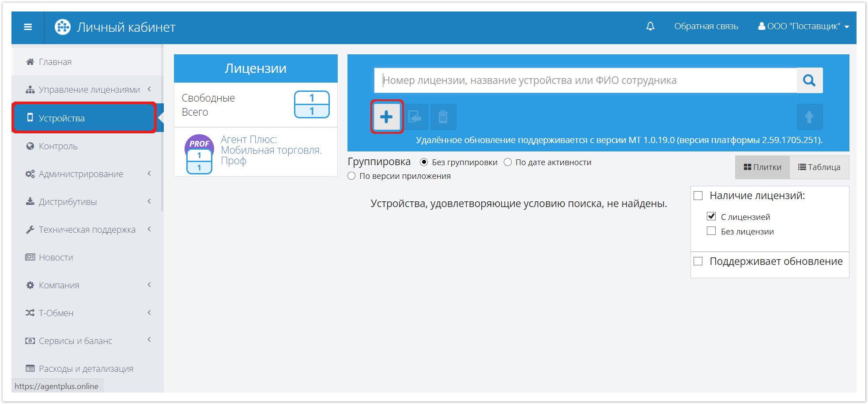Click "Обратная связь" link
This screenshot has width=868, height=404.
pos(706,26)
